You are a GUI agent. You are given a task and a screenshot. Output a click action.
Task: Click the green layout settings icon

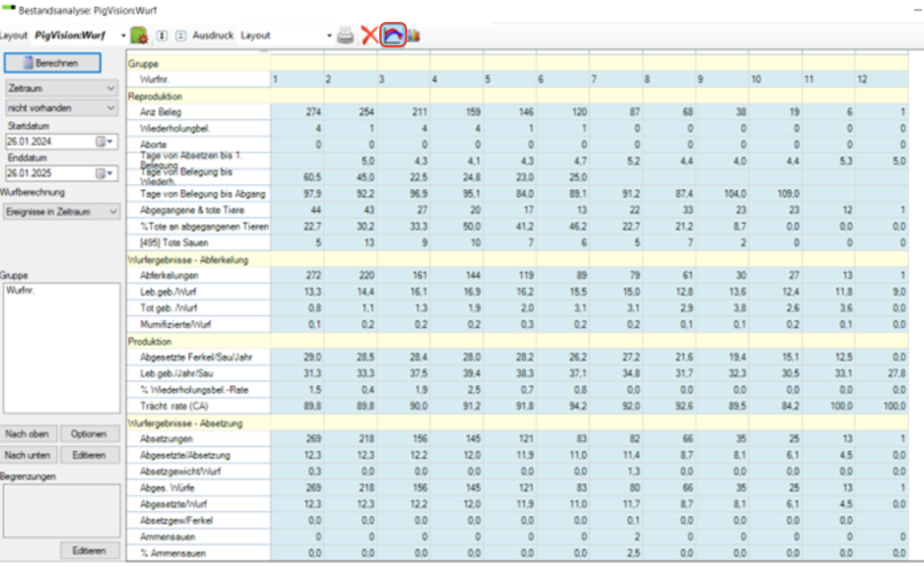[x=139, y=35]
